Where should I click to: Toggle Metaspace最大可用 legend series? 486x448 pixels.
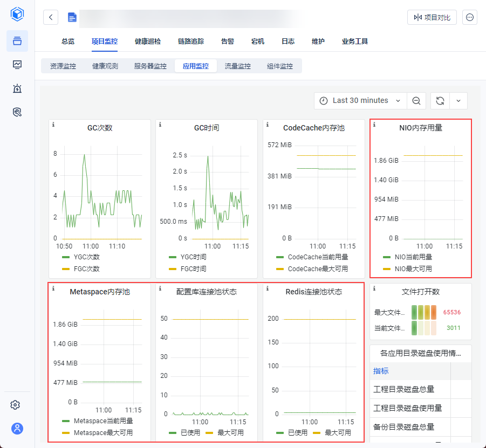pos(103,432)
